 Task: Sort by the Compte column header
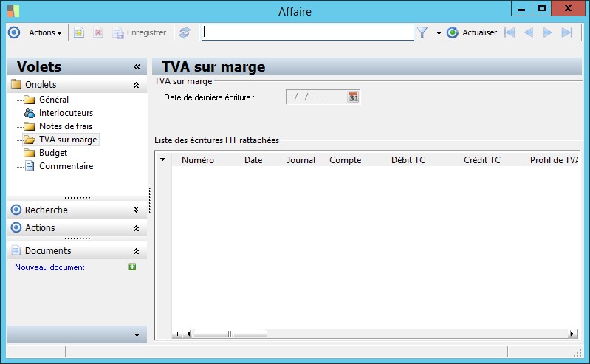point(345,160)
